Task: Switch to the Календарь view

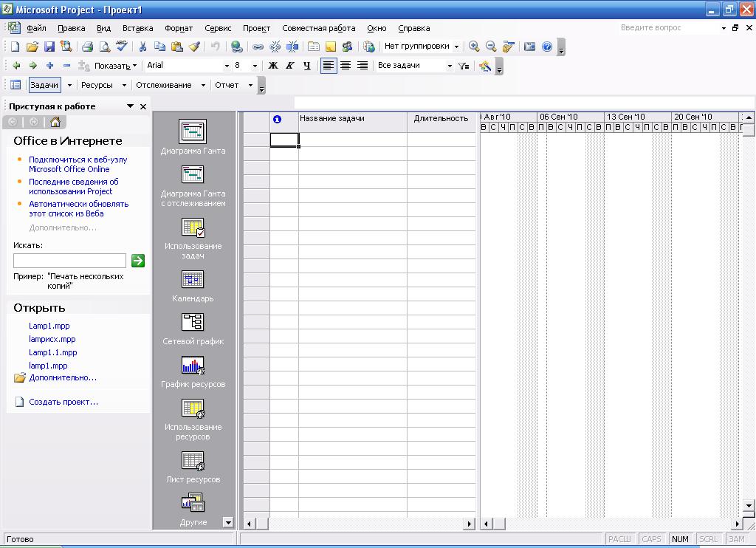Action: [x=193, y=287]
